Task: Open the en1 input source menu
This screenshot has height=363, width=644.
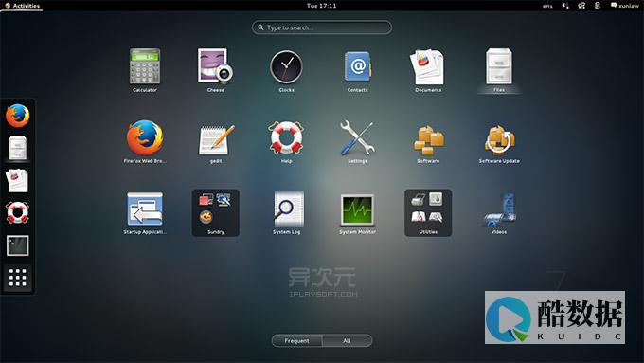Action: (547, 6)
